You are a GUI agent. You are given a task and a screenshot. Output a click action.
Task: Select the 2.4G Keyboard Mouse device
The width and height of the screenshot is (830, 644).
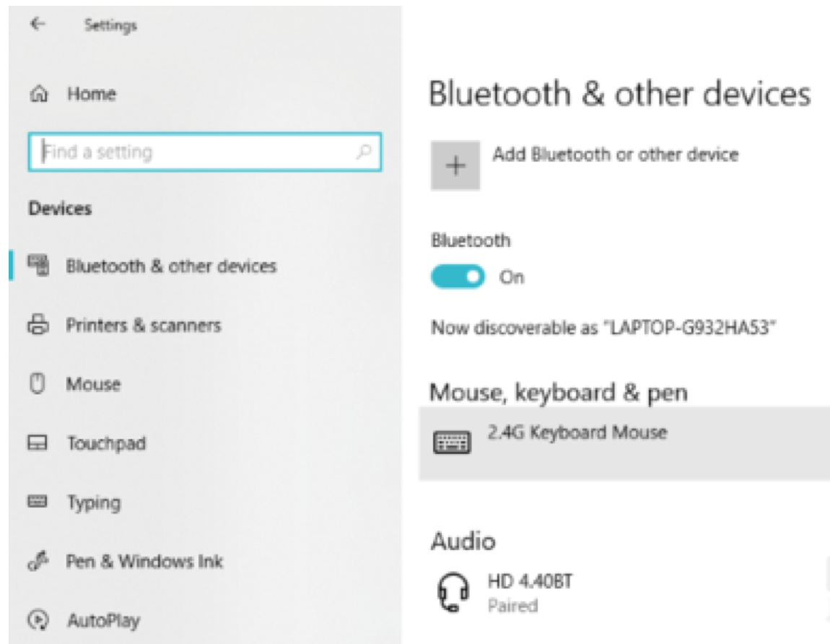point(624,444)
